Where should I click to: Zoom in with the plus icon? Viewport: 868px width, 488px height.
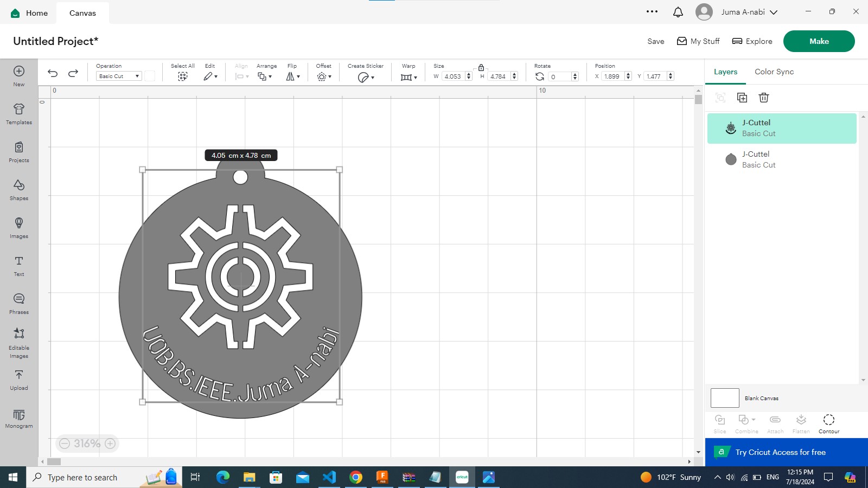tap(110, 444)
